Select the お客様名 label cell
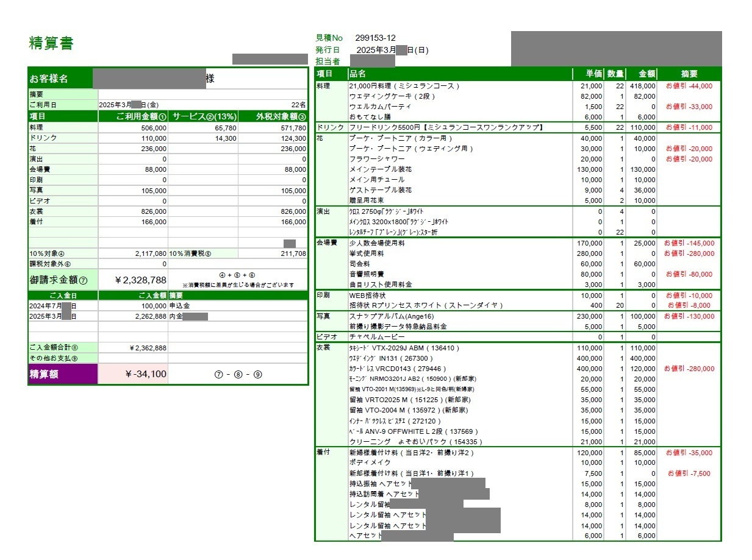 [x=60, y=79]
